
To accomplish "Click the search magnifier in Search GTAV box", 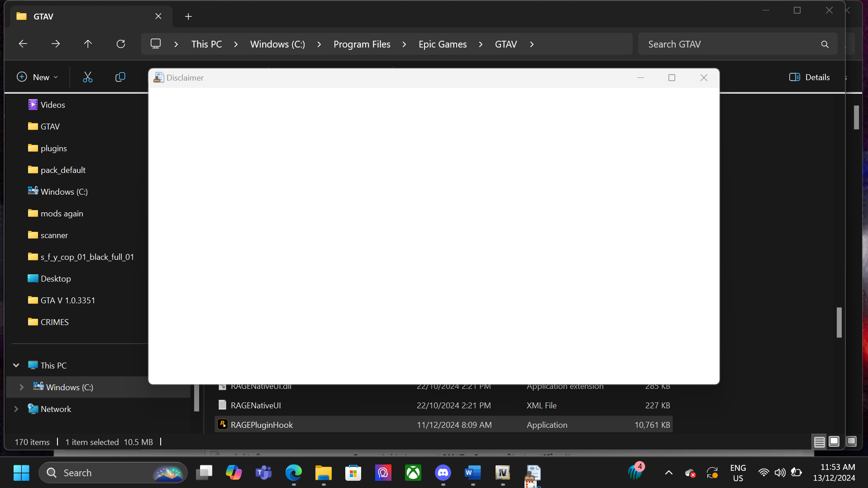I will pyautogui.click(x=825, y=44).
